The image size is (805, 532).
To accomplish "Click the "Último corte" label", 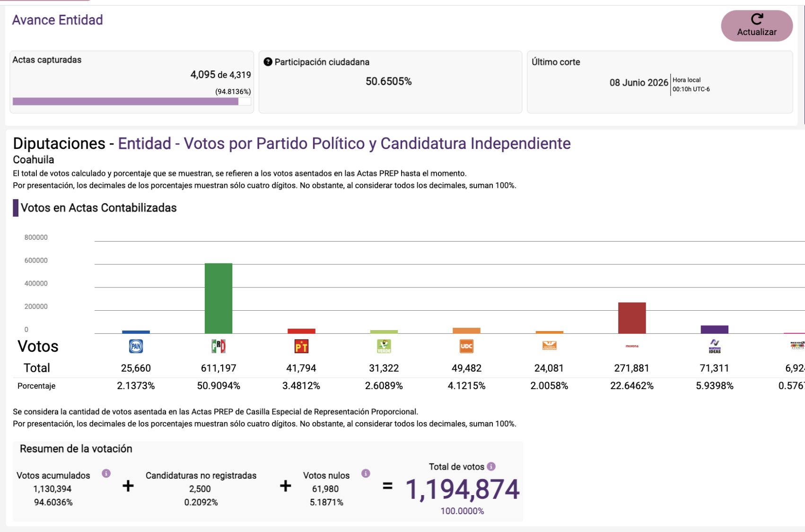I will [556, 62].
